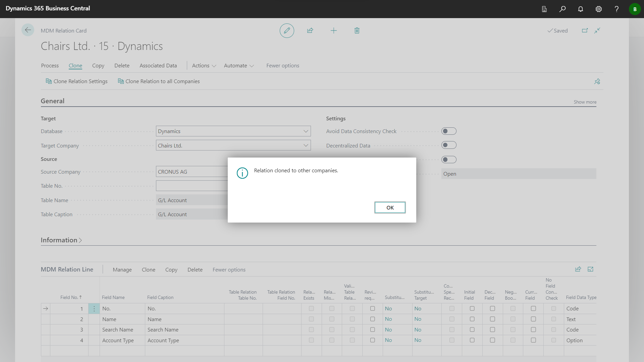Click Substitution No link for Name row
Viewport: 644px width, 362px height.
[x=388, y=319]
